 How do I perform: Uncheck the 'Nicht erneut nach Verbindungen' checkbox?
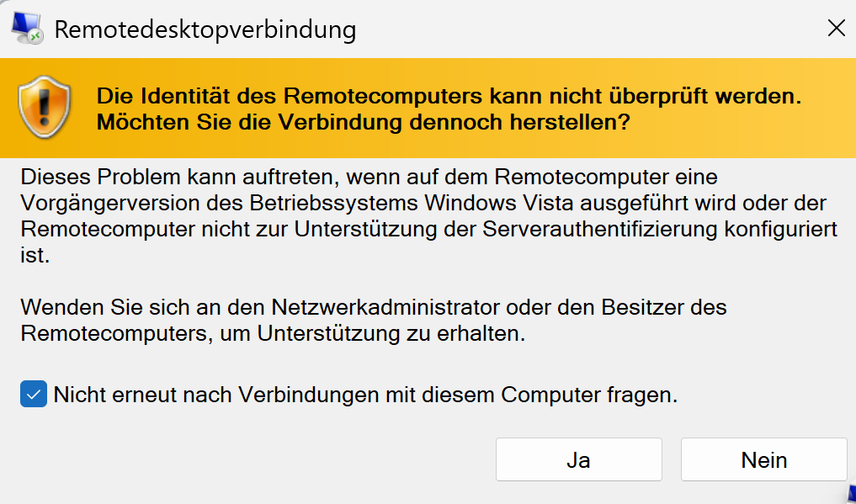point(34,394)
